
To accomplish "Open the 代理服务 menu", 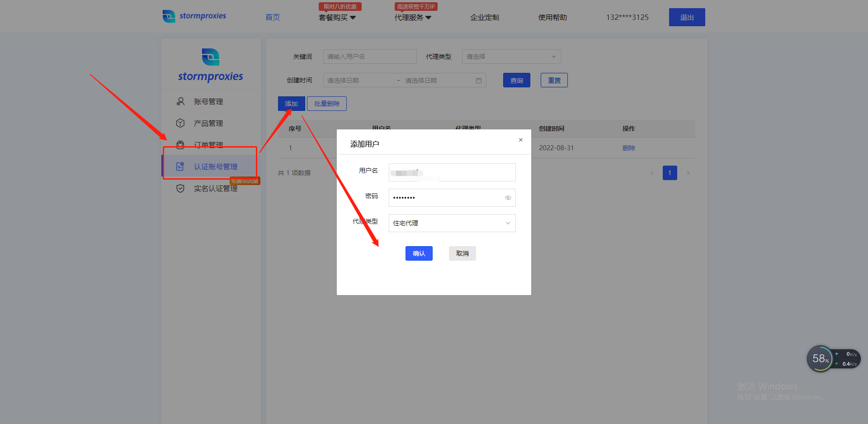I will pyautogui.click(x=412, y=17).
